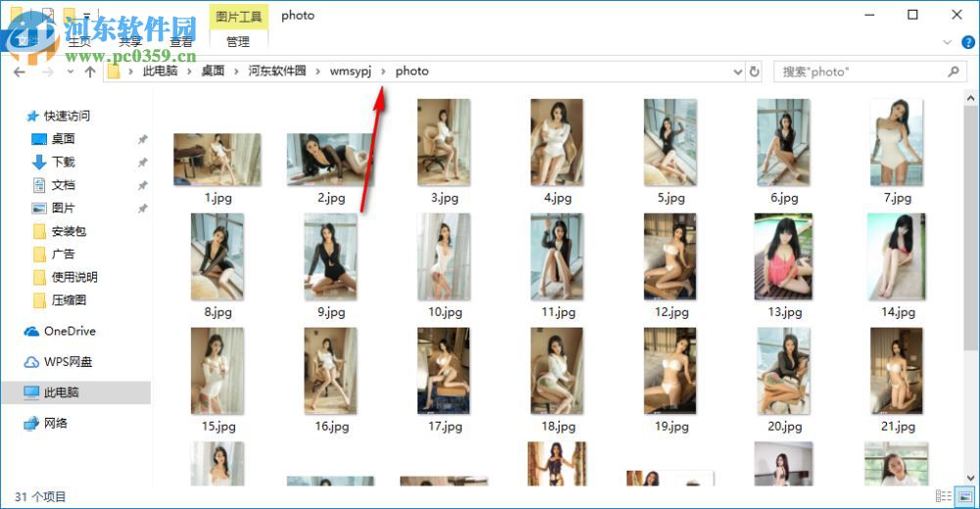Image resolution: width=980 pixels, height=509 pixels.
Task: Select the 14.jpg thumbnail
Action: click(897, 257)
